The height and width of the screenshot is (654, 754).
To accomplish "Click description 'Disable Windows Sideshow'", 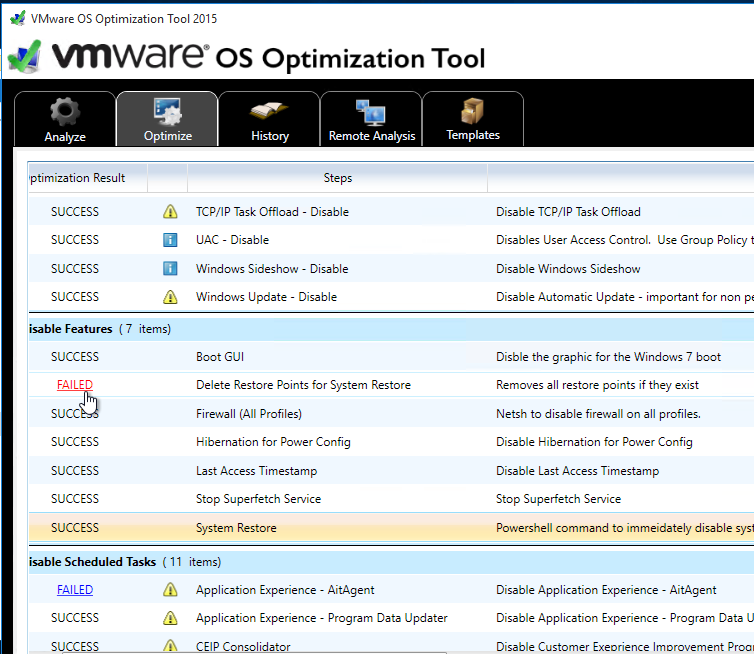I will point(568,268).
